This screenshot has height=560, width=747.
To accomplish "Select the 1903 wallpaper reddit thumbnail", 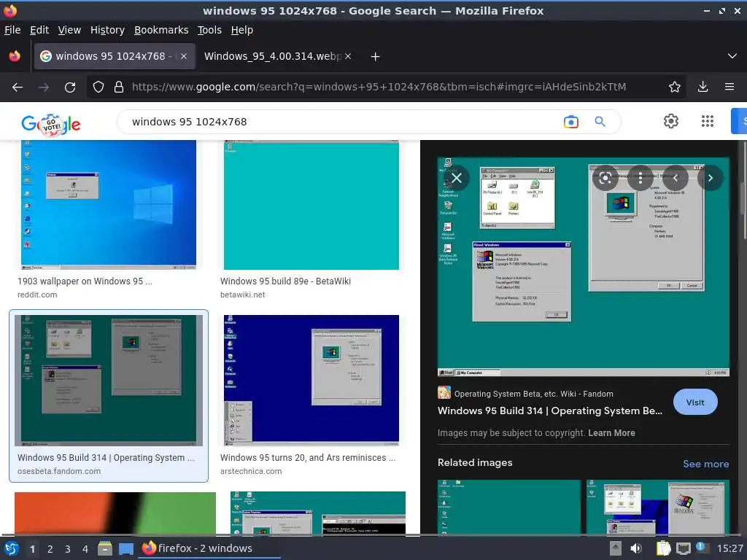I will [x=108, y=205].
